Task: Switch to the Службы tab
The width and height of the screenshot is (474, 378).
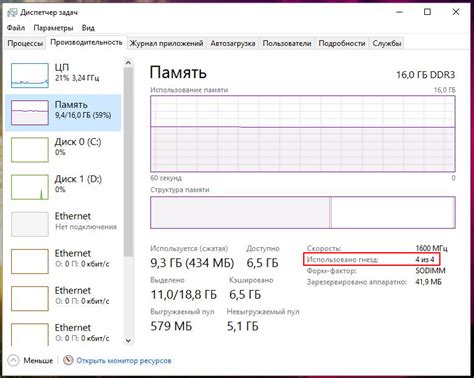Action: click(x=387, y=43)
